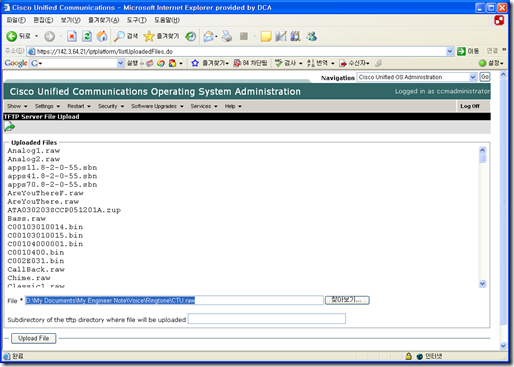Select CallBack.raw entry
Screen dimensions: 514x367
click(36, 269)
